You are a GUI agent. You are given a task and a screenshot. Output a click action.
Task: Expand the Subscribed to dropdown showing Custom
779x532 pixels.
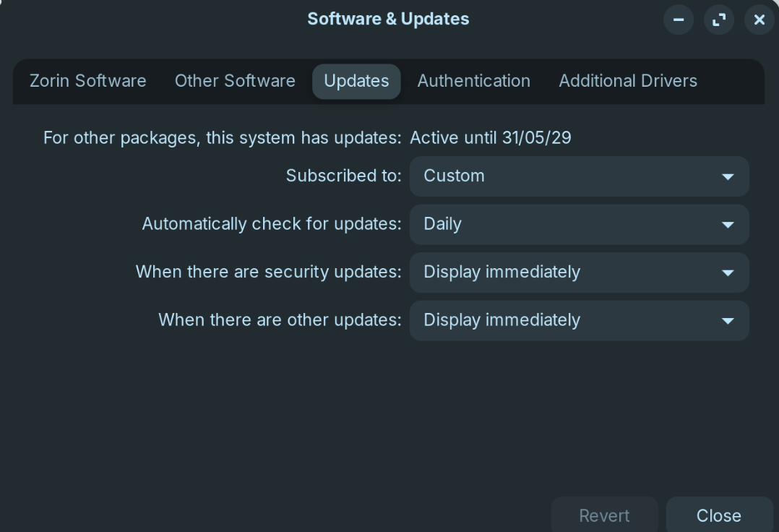click(x=579, y=176)
